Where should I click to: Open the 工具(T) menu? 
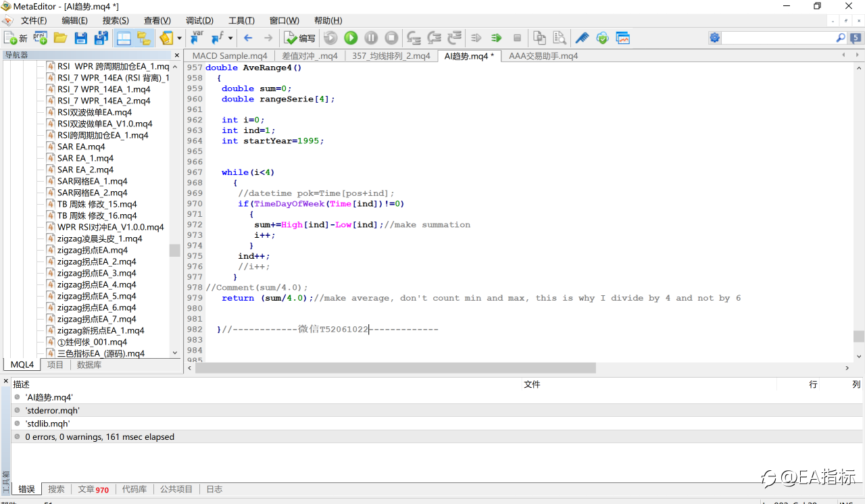coord(241,20)
